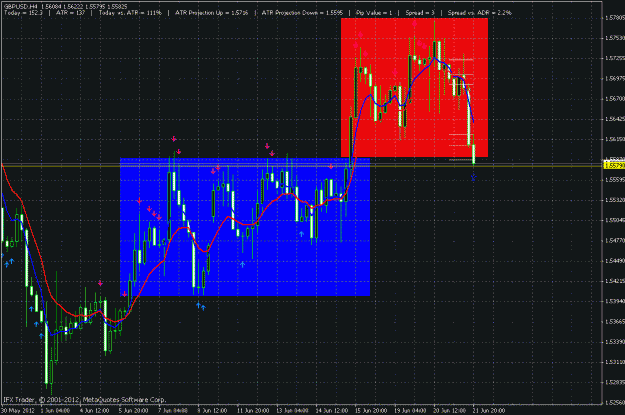This screenshot has width=625, height=415.
Task: Click the 1.5642 price scale label
Action: click(615, 119)
